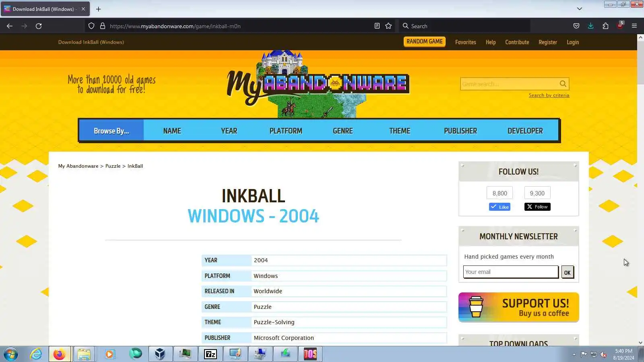
Task: Click the My Abandonware breadcrumb link
Action: [78, 166]
